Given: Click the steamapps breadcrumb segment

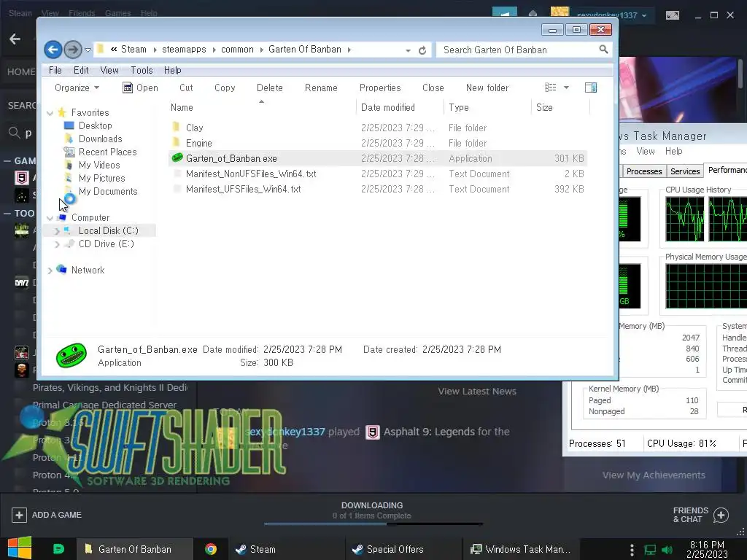Looking at the screenshot, I should pos(184,50).
